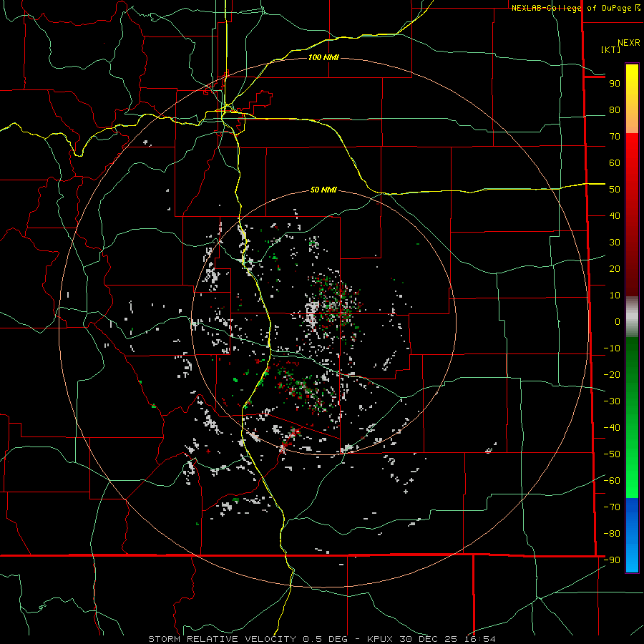The image size is (644, 644).
Task: Click the KPUX station identifier in the caption
Action: (x=380, y=639)
